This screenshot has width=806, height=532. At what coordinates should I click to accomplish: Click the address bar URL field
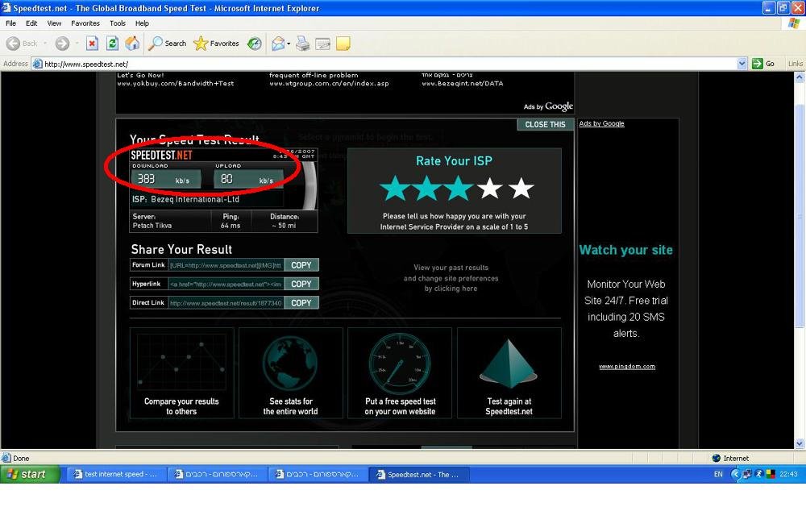tap(388, 64)
